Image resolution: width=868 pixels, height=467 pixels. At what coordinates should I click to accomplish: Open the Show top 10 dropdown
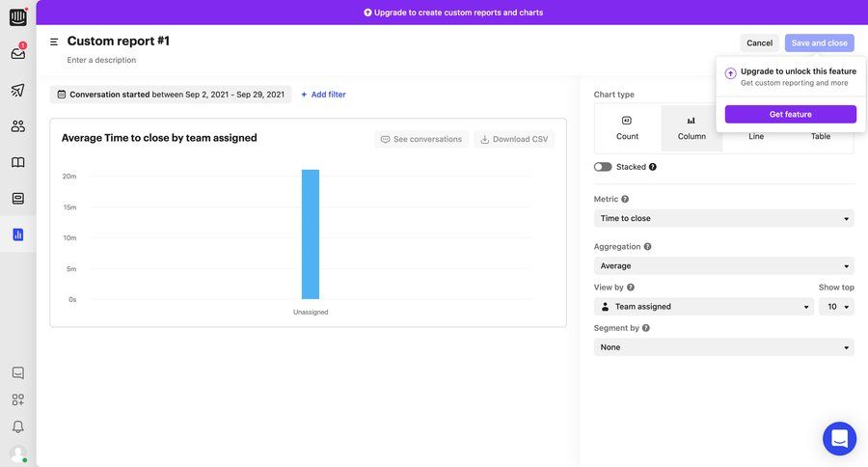click(x=836, y=306)
